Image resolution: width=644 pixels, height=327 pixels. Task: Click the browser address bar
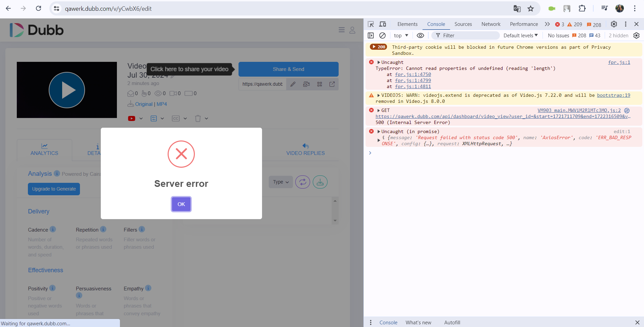286,8
